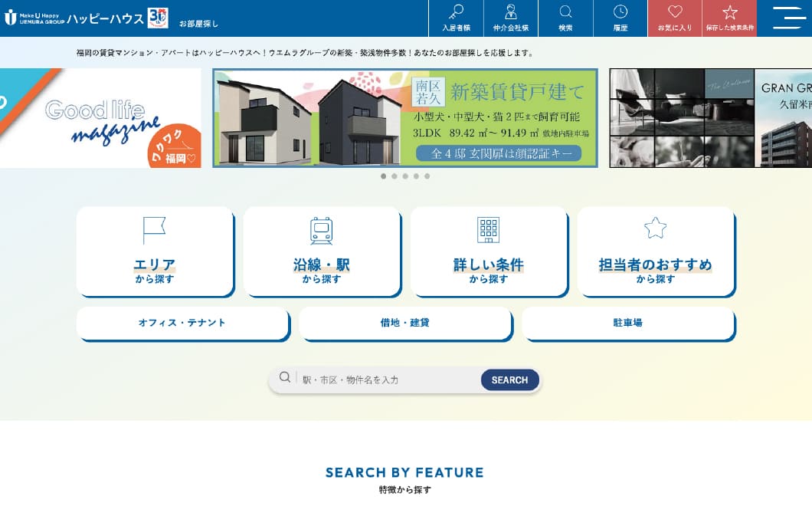Viewport: 812px width, 506px height.
Task: Open the 入居者様 key icon in header
Action: click(x=456, y=13)
